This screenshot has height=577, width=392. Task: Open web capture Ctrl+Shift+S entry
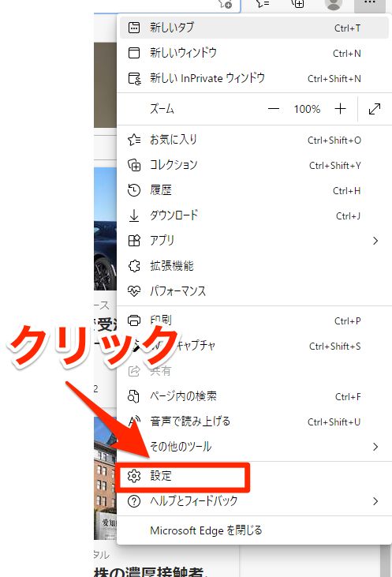point(254,346)
